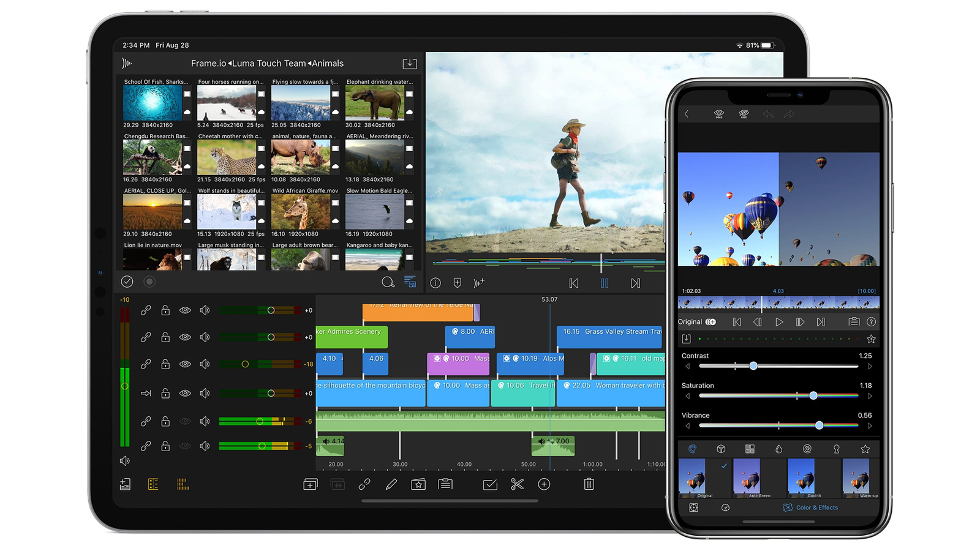Tap the add voiceover waveform icon
The image size is (980, 551).
pos(479,283)
